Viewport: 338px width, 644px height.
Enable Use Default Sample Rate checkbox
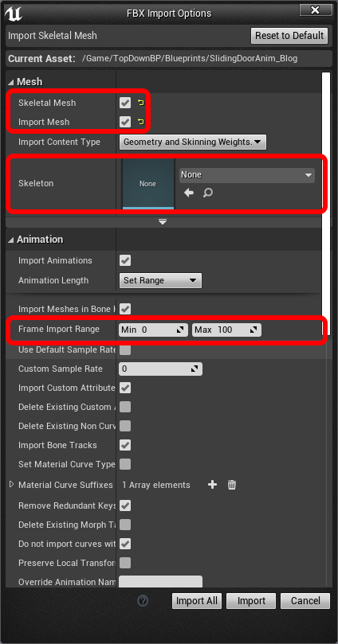coord(125,350)
